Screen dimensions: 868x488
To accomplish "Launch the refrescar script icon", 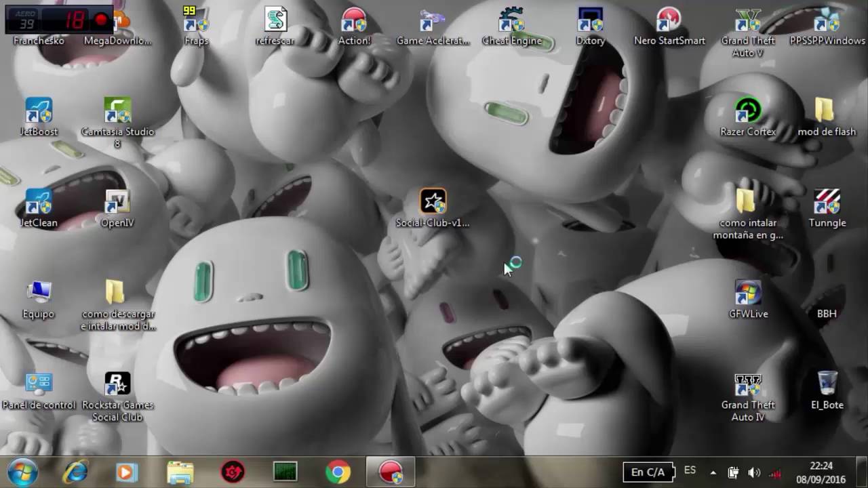I will 275,26.
